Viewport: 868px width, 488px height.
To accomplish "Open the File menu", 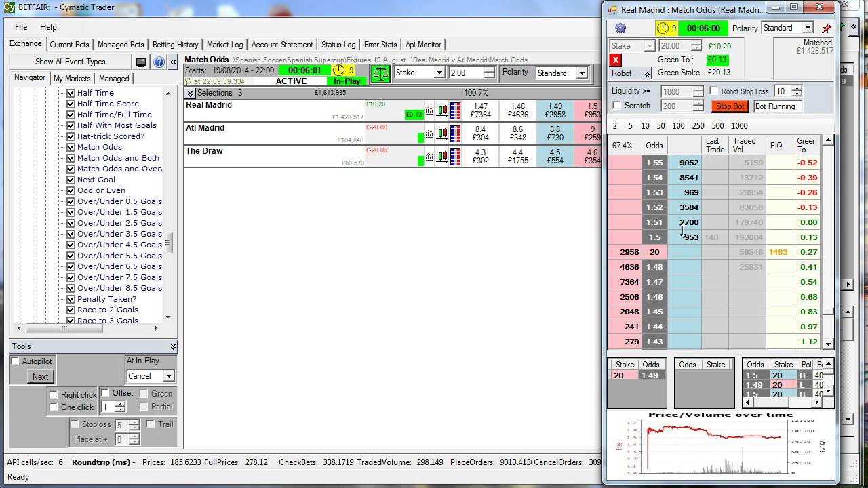I will point(21,27).
